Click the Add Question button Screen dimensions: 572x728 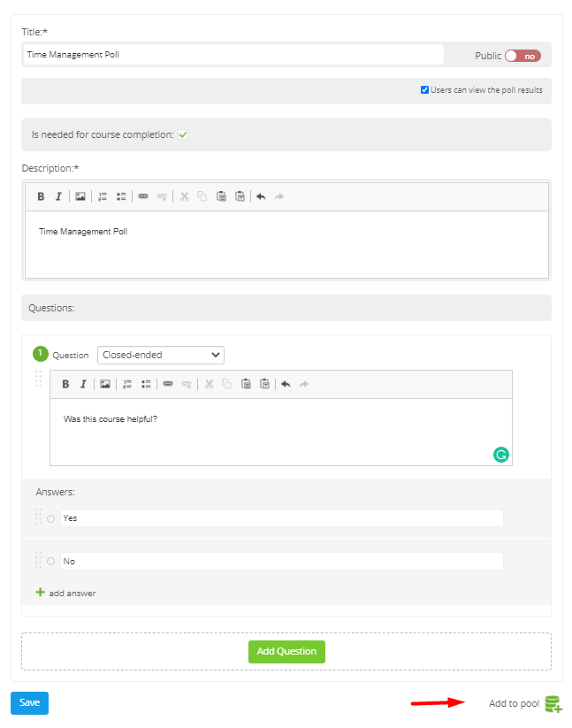pyautogui.click(x=286, y=651)
